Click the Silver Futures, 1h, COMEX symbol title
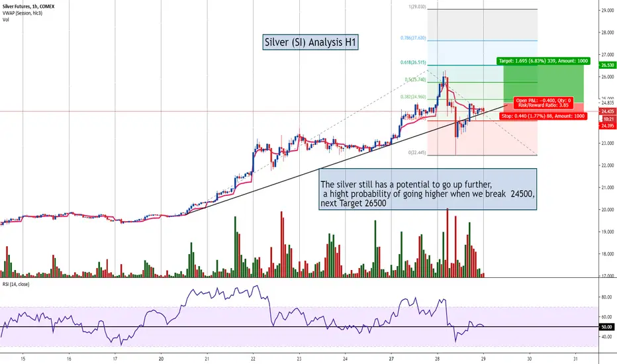 pyautogui.click(x=28, y=7)
